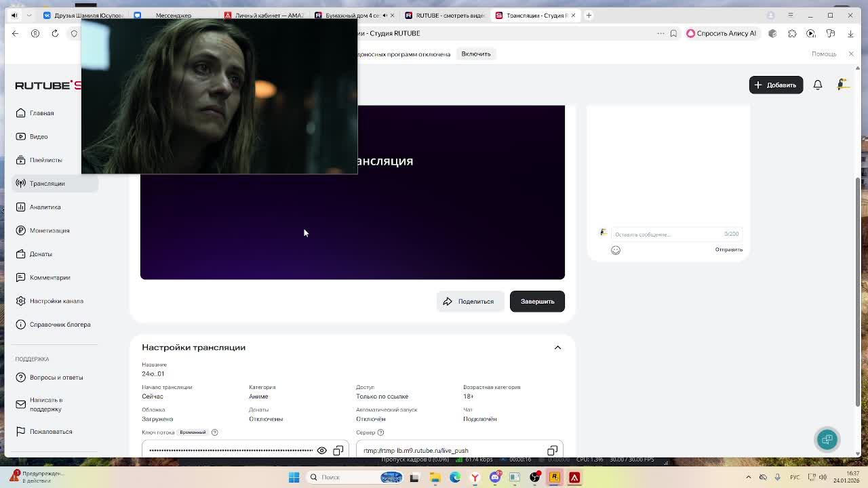868x488 pixels.
Task: Bookmark this page
Action: coord(673,33)
